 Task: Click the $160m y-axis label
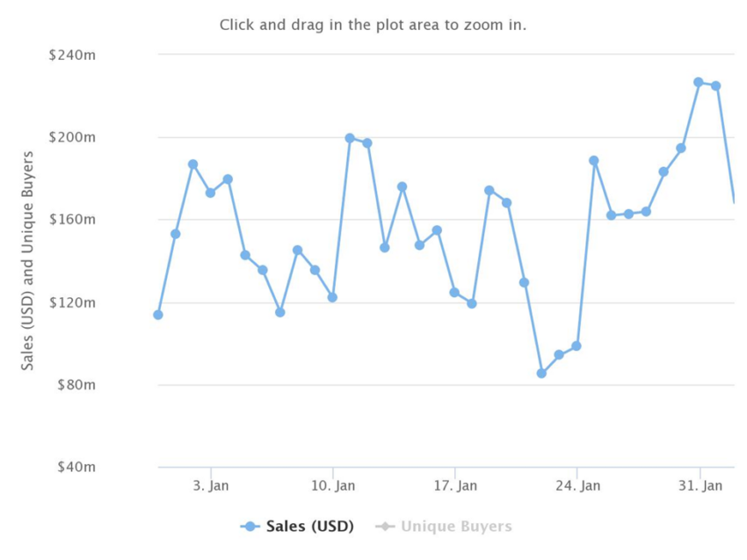[72, 220]
